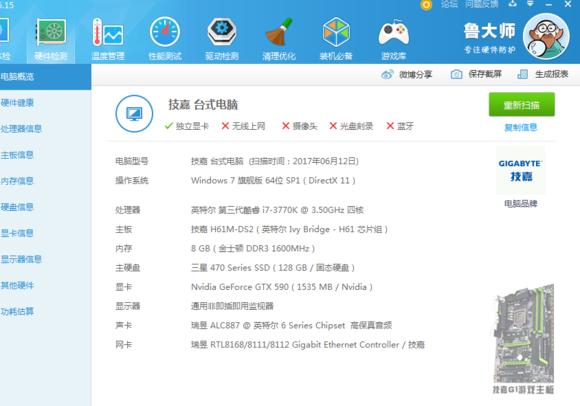Viewport: 580px width, 406px height.
Task: Select 其他硬件 in sidebar
Action: 17,285
